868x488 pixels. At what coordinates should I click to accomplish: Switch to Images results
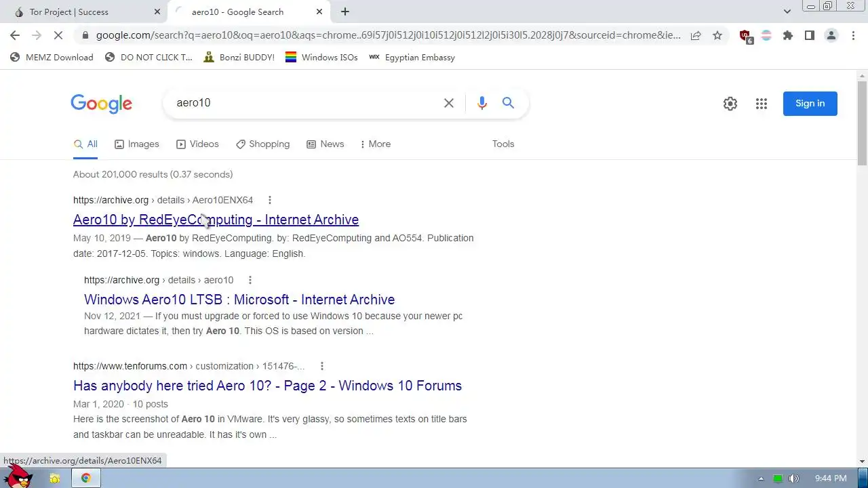tap(137, 144)
